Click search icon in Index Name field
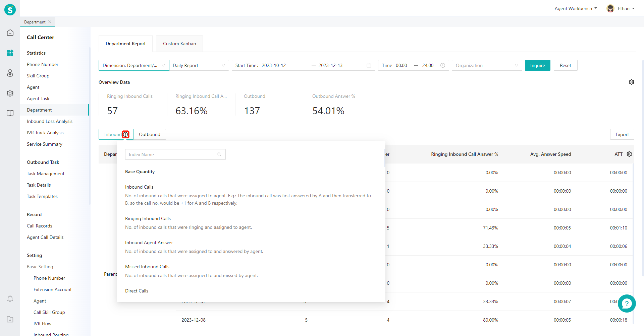Screen dimensions: 644x336 (219, 154)
